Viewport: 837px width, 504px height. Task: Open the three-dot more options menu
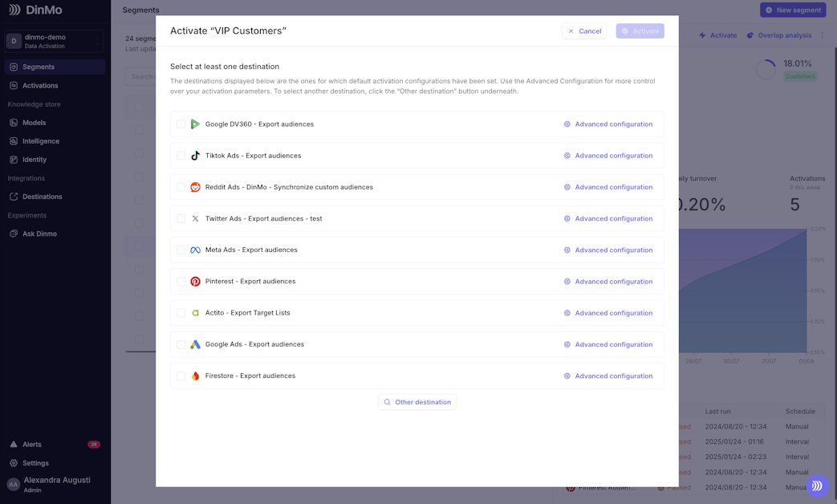822,35
